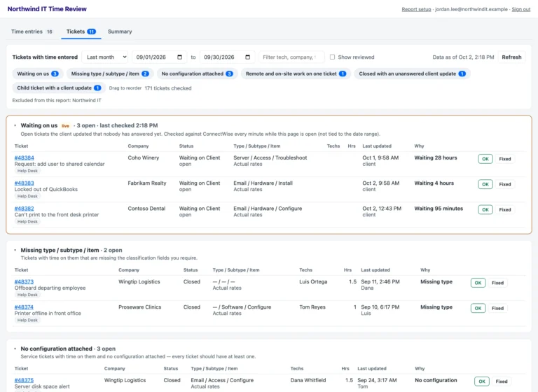The height and width of the screenshot is (392, 538).
Task: Mark ticket #48384 as OK
Action: 485,159
